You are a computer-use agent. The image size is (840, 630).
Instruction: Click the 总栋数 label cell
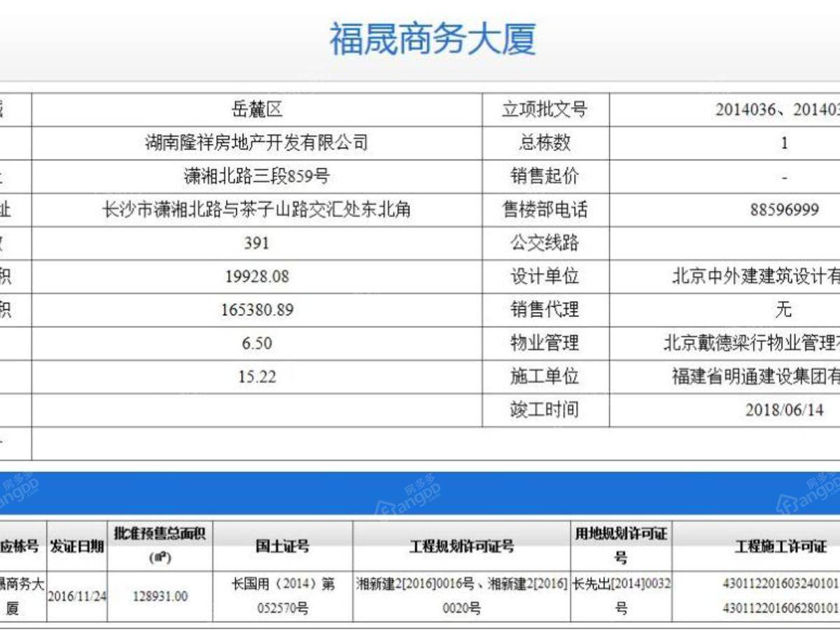click(545, 143)
